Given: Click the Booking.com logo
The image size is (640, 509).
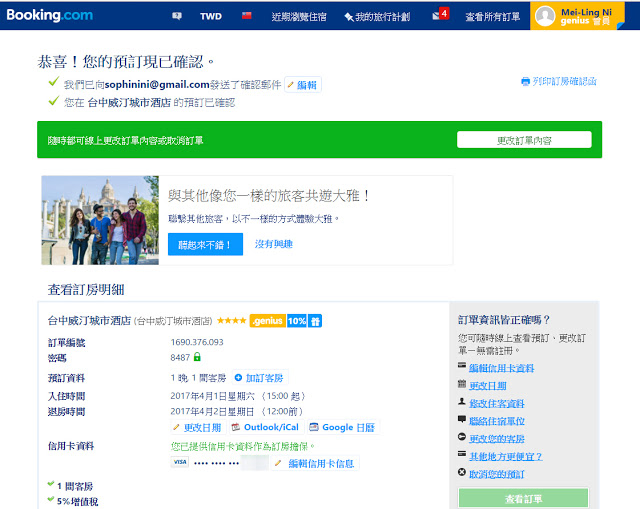Looking at the screenshot, I should (x=50, y=15).
